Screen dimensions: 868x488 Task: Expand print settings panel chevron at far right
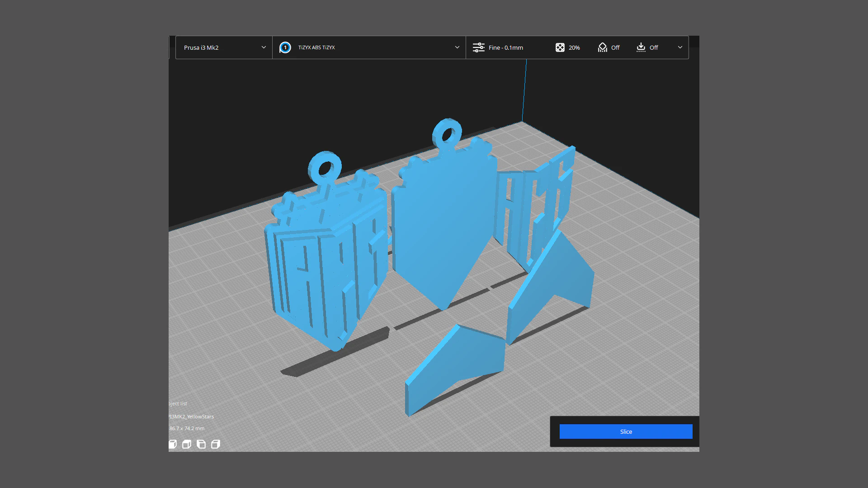[680, 47]
